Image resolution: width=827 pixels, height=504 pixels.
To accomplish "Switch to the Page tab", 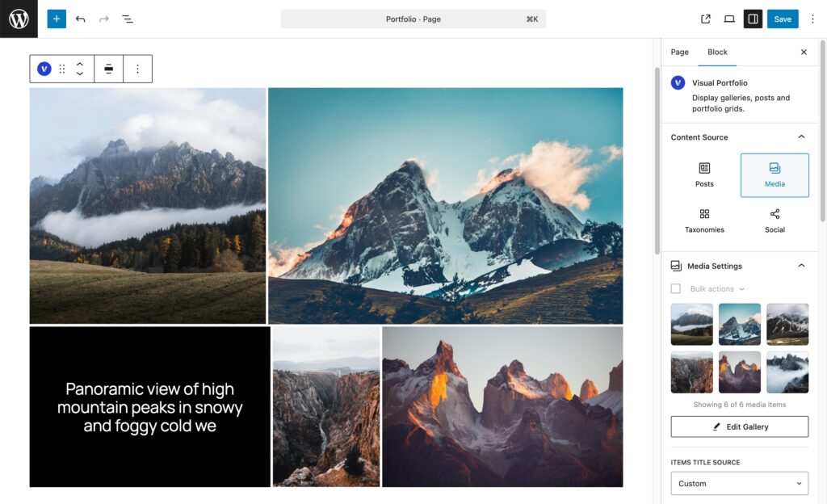I will pyautogui.click(x=680, y=52).
